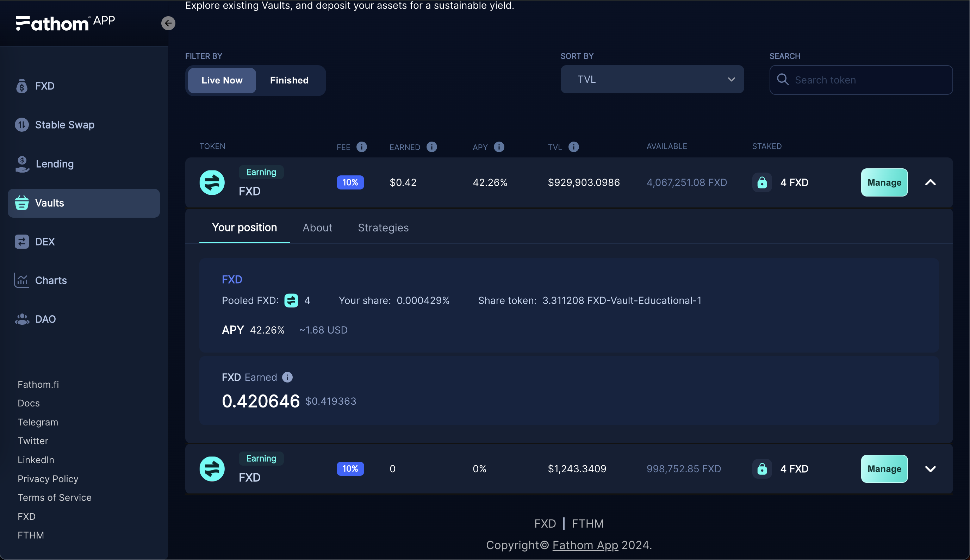The image size is (970, 560).
Task: Open the LinkedIn link
Action: point(36,460)
